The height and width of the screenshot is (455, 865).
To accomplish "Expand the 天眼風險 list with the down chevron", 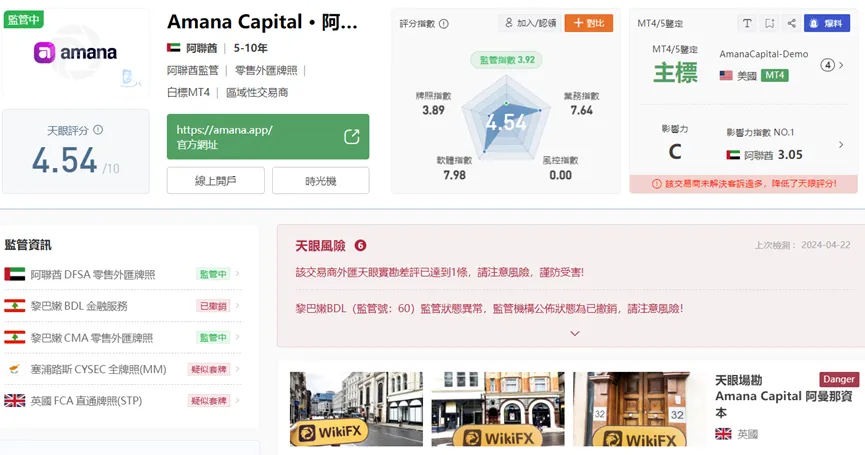I will [574, 333].
